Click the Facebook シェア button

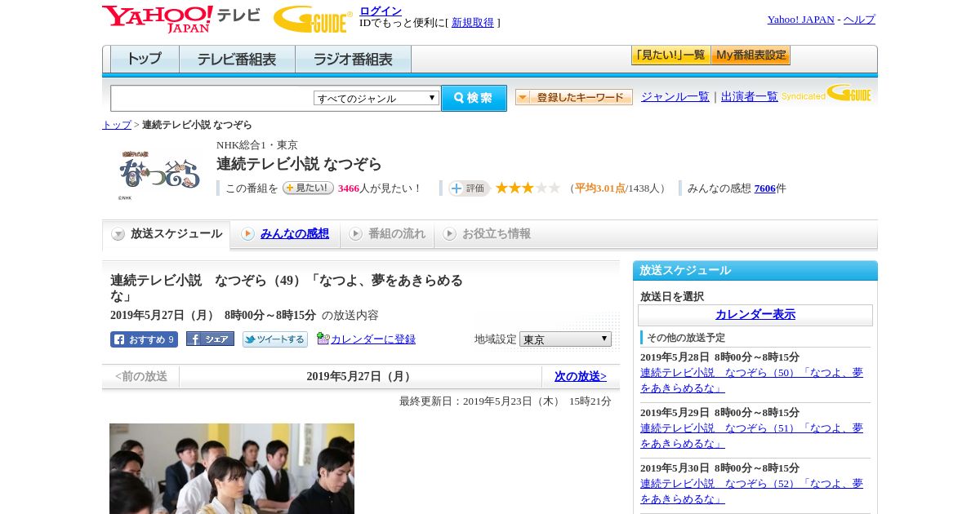[210, 339]
